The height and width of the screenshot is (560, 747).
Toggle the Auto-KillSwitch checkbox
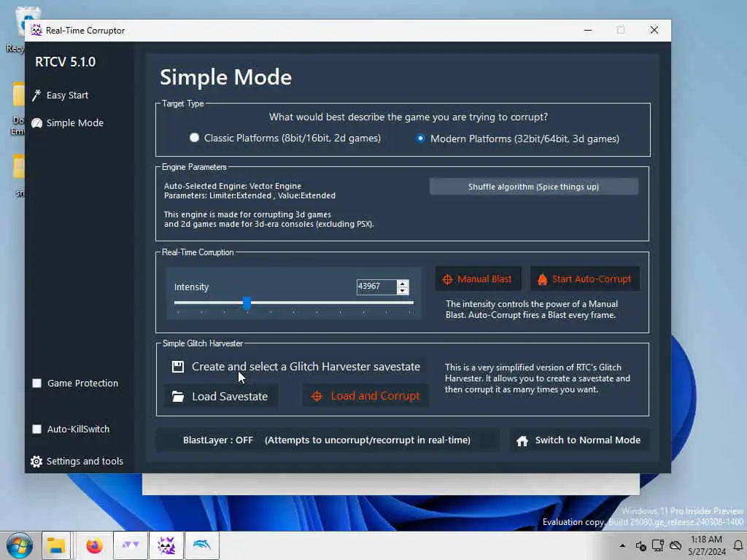36,429
